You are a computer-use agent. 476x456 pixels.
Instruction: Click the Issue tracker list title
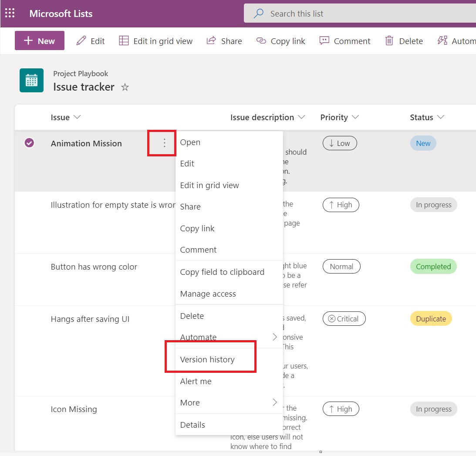pyautogui.click(x=84, y=87)
